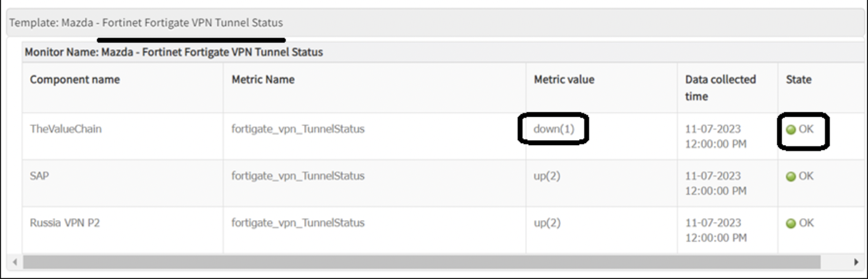Collapse the Template Mazda Fortinet header bar
The height and width of the screenshot is (279, 868).
click(x=146, y=23)
